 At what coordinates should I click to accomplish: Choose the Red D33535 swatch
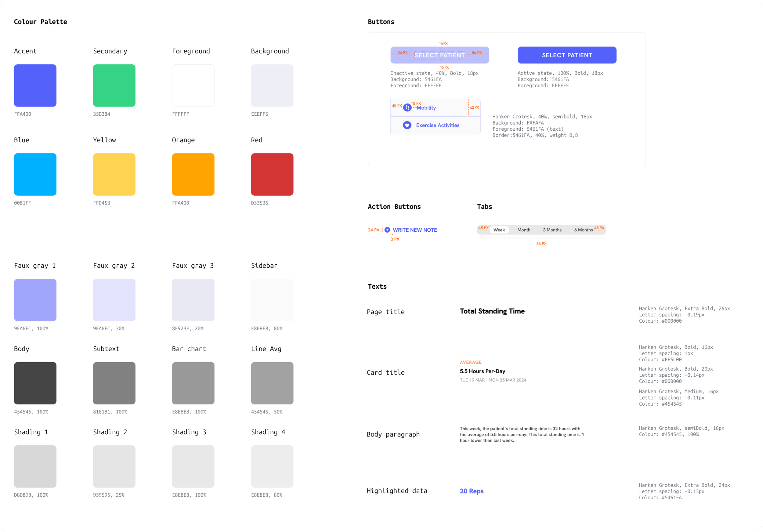pyautogui.click(x=272, y=175)
